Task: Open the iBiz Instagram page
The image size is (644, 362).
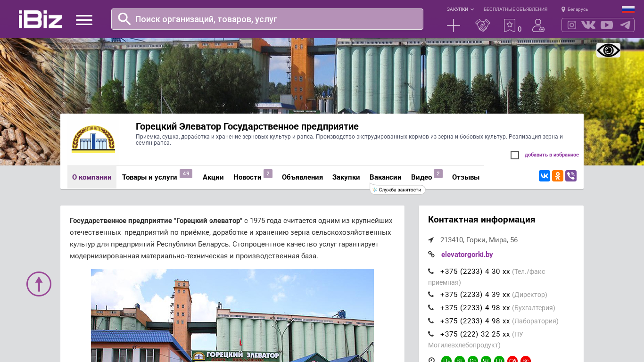Action: pyautogui.click(x=572, y=25)
